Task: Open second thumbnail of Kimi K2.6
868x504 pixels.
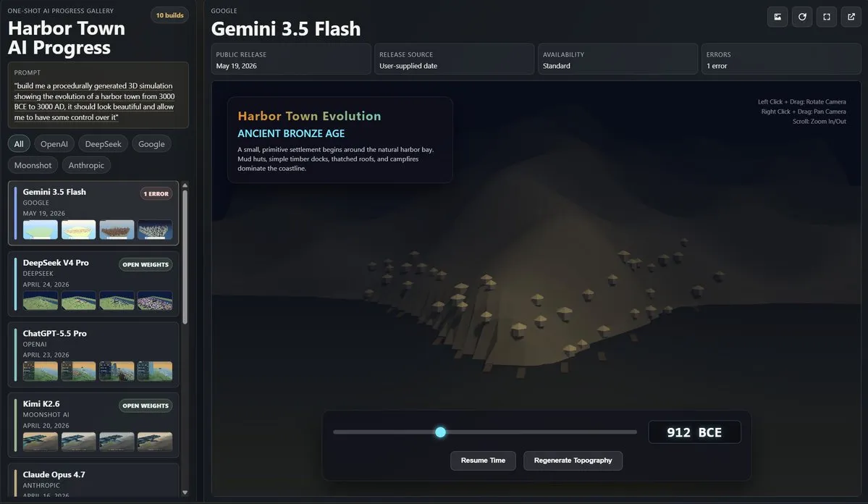Action: 79,442
